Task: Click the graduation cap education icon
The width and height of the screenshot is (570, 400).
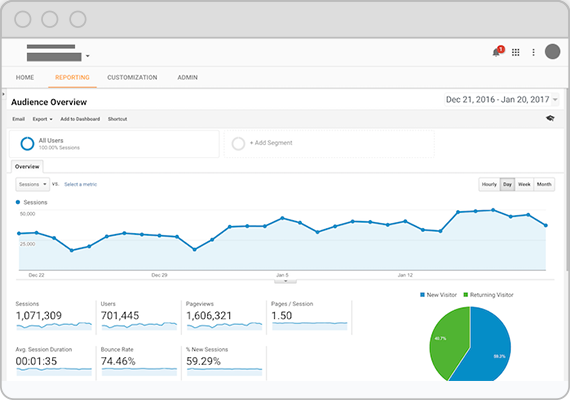Action: pos(550,118)
